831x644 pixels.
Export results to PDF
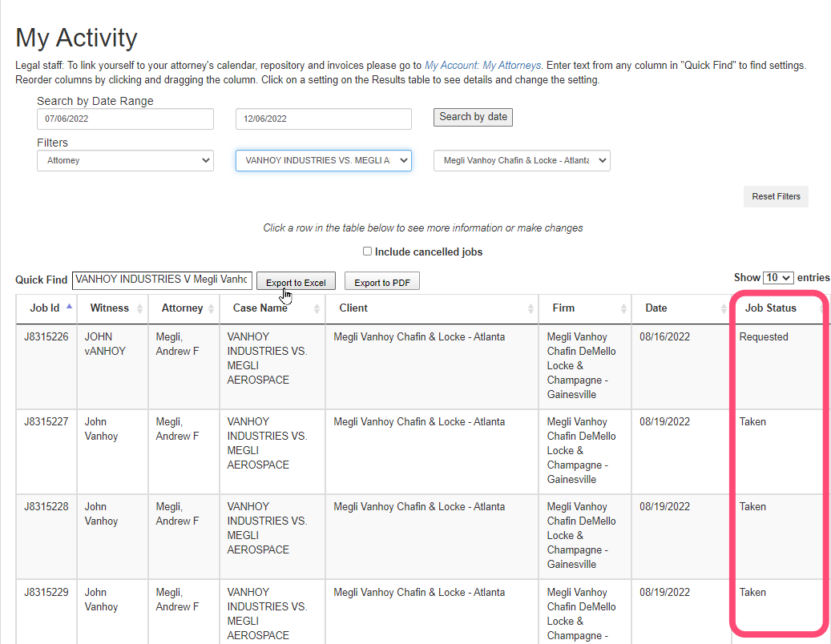coord(382,281)
